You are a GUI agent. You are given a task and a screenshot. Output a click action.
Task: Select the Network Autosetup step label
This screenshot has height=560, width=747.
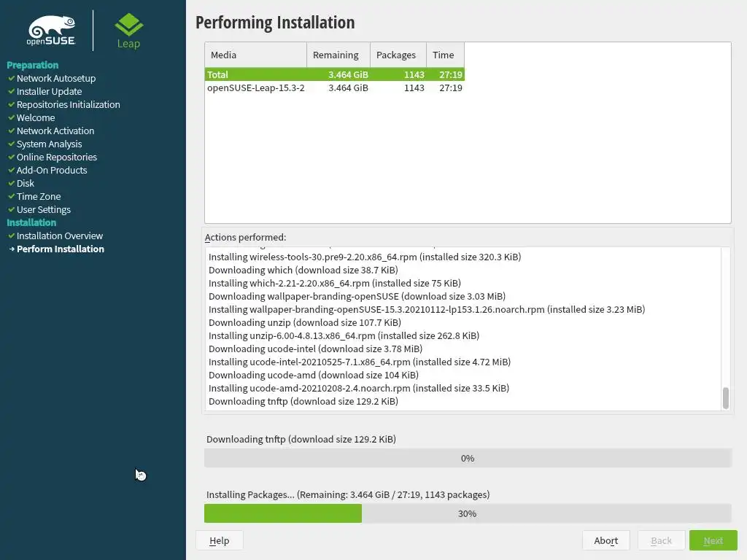coord(56,78)
